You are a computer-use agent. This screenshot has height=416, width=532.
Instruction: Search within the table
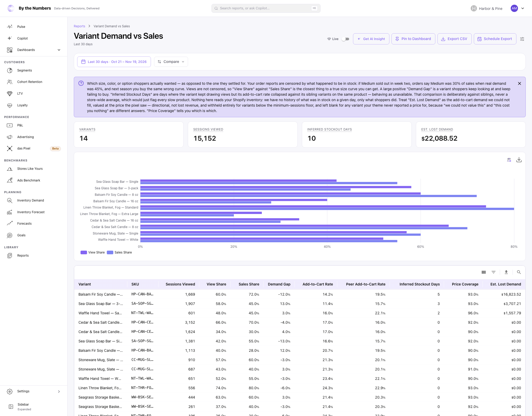click(x=519, y=272)
